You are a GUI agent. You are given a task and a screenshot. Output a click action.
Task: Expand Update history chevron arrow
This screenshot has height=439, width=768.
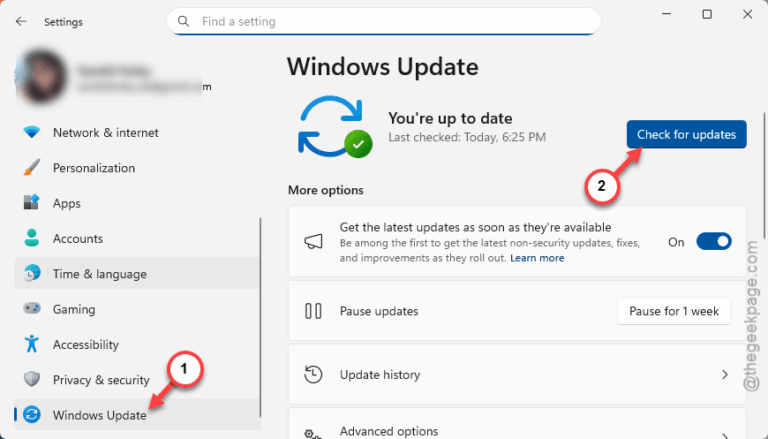[724, 375]
